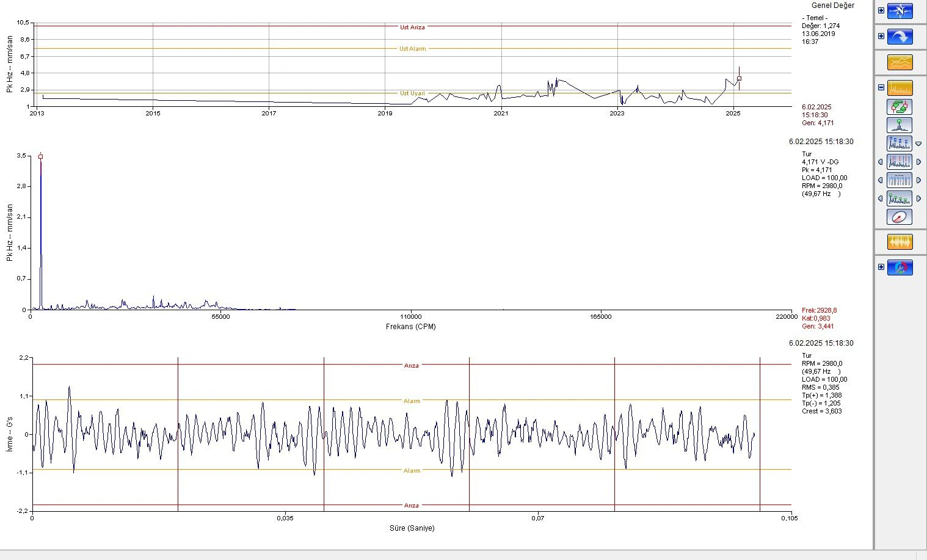927x560 pixels.
Task: Collapse the spectrum tools group
Action: pos(881,87)
